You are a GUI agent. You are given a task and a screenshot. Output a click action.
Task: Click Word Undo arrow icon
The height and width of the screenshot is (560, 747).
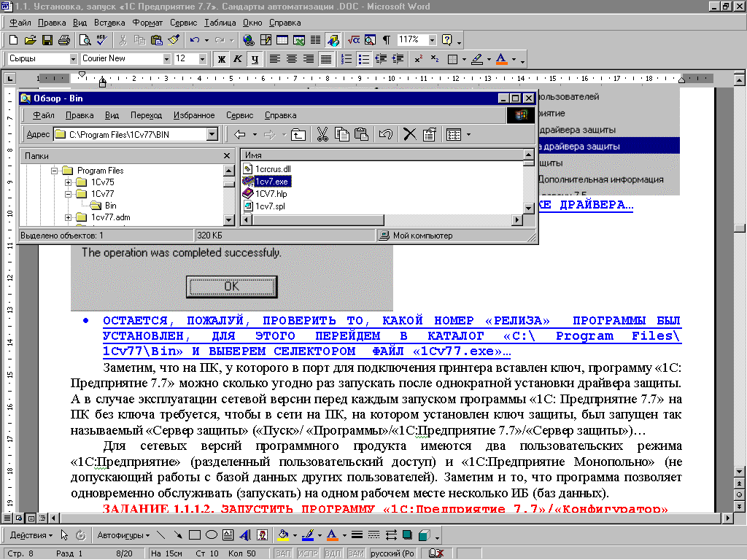pos(194,40)
